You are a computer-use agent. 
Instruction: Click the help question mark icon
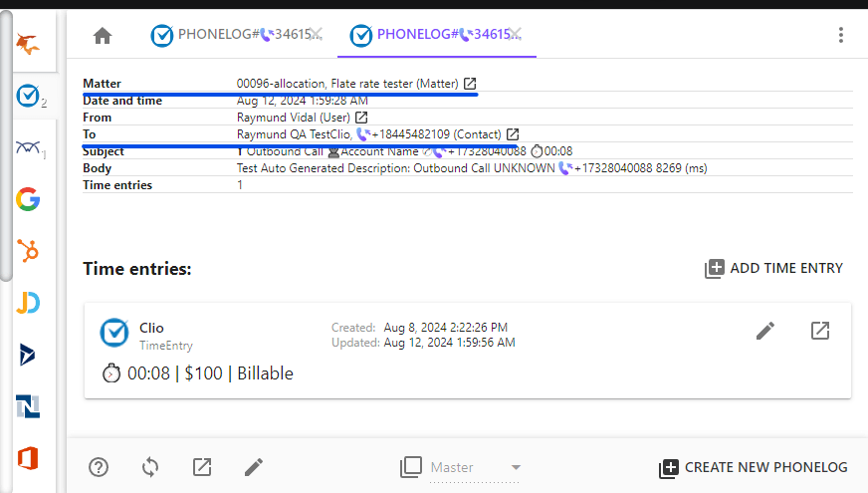click(x=99, y=467)
